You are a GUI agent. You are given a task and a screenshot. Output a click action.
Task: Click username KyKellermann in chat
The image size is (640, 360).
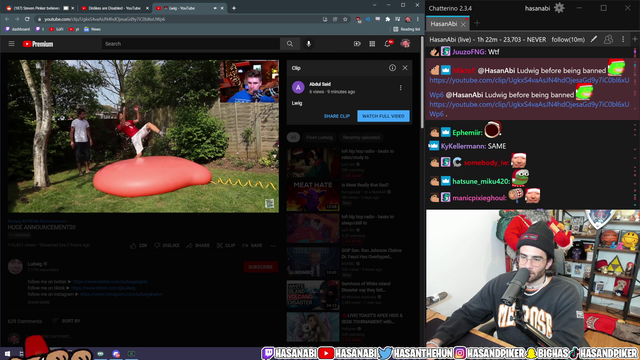pyautogui.click(x=463, y=146)
